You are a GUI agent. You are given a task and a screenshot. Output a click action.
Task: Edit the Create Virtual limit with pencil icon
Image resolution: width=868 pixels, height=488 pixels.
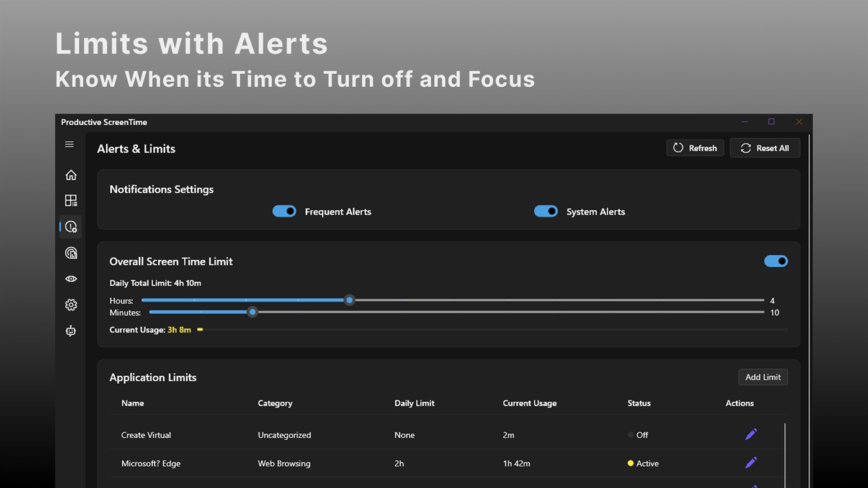click(751, 434)
